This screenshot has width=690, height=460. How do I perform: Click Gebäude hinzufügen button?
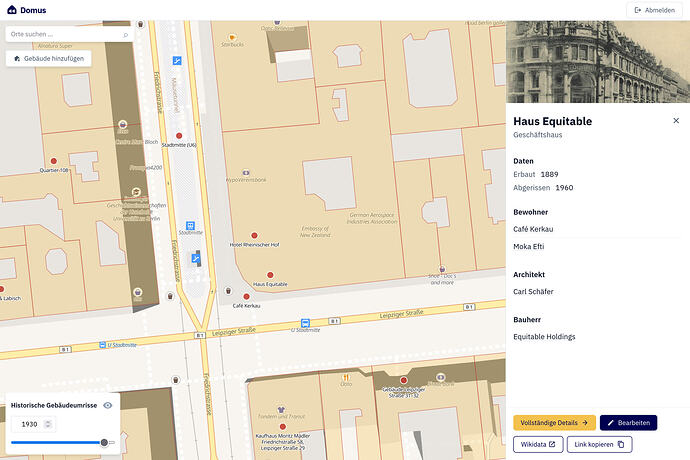(49, 59)
